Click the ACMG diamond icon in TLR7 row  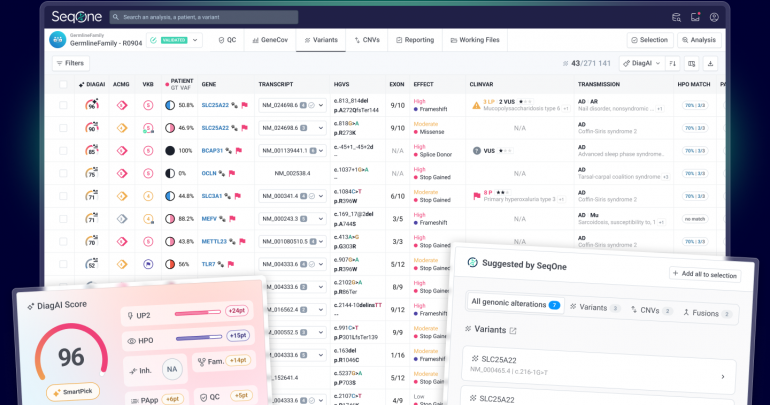[x=122, y=264]
